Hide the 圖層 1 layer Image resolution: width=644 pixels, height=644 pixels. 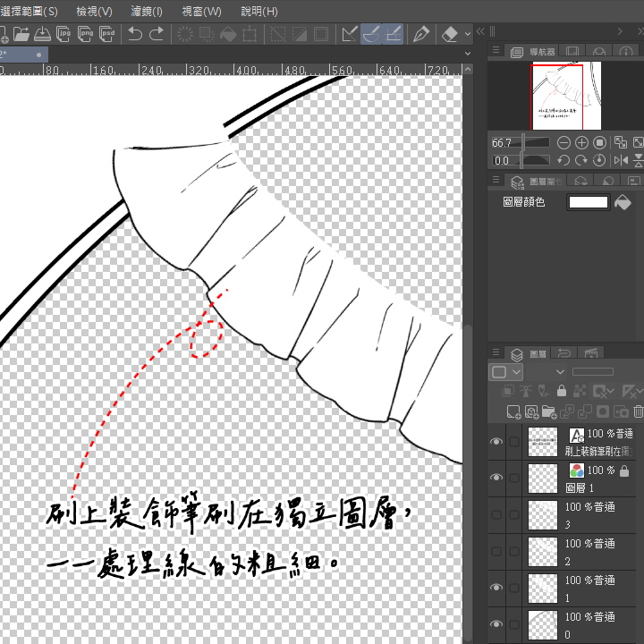coord(496,478)
